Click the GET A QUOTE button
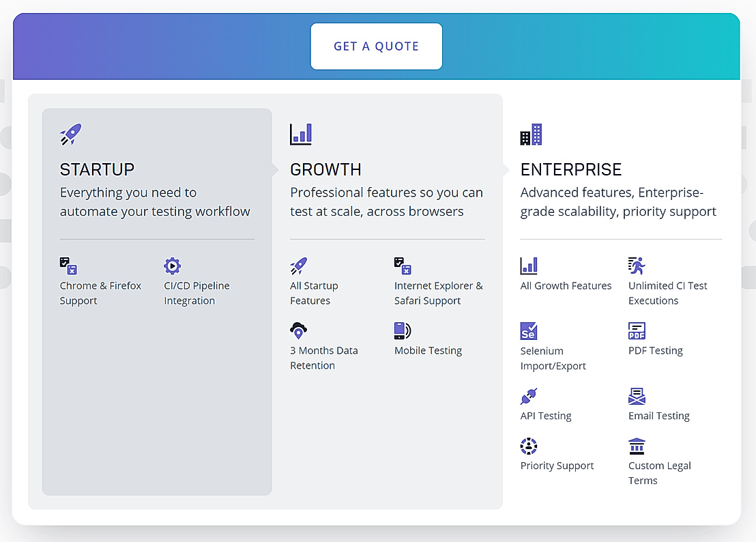Viewport: 756px width, 542px height. point(376,46)
